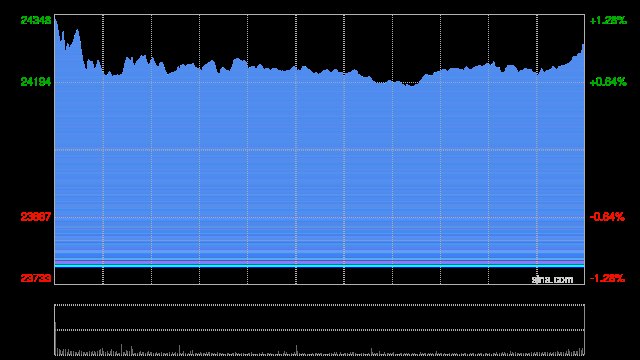
Task: Select the 24194 price axis label
Action: pos(36,82)
